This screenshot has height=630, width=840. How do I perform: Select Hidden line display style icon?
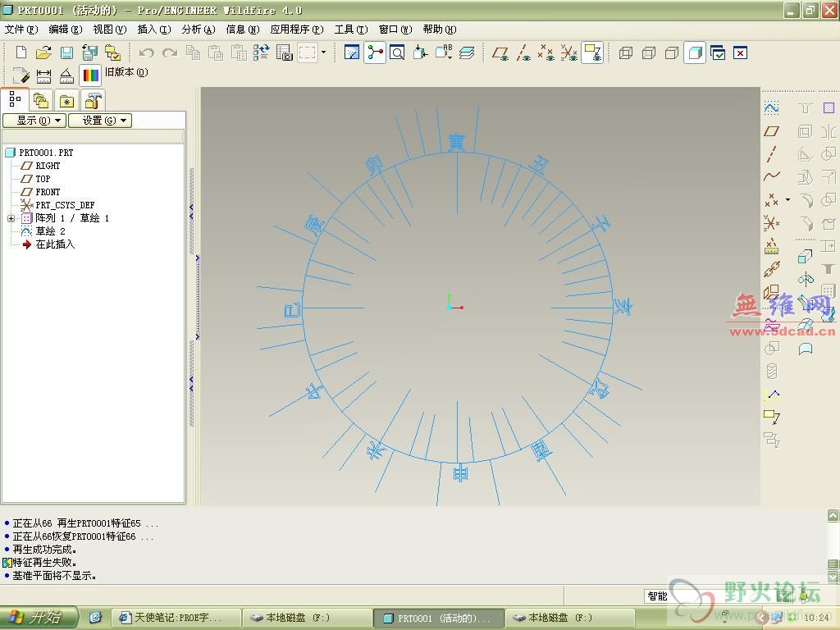click(x=649, y=52)
